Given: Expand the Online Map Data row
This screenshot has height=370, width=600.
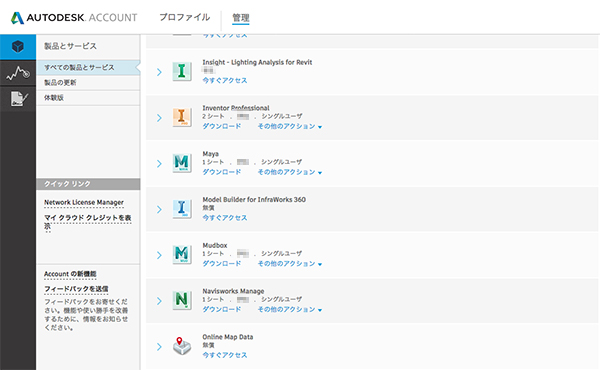Looking at the screenshot, I should pos(159,347).
